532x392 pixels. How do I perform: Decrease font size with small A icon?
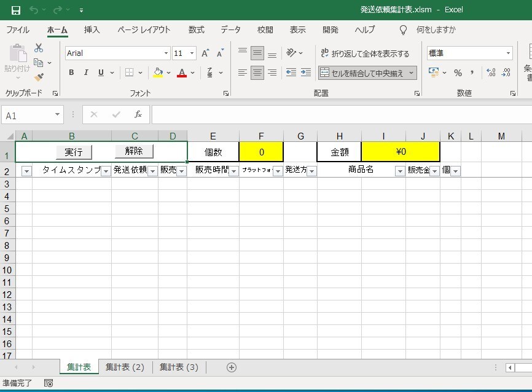[x=220, y=53]
